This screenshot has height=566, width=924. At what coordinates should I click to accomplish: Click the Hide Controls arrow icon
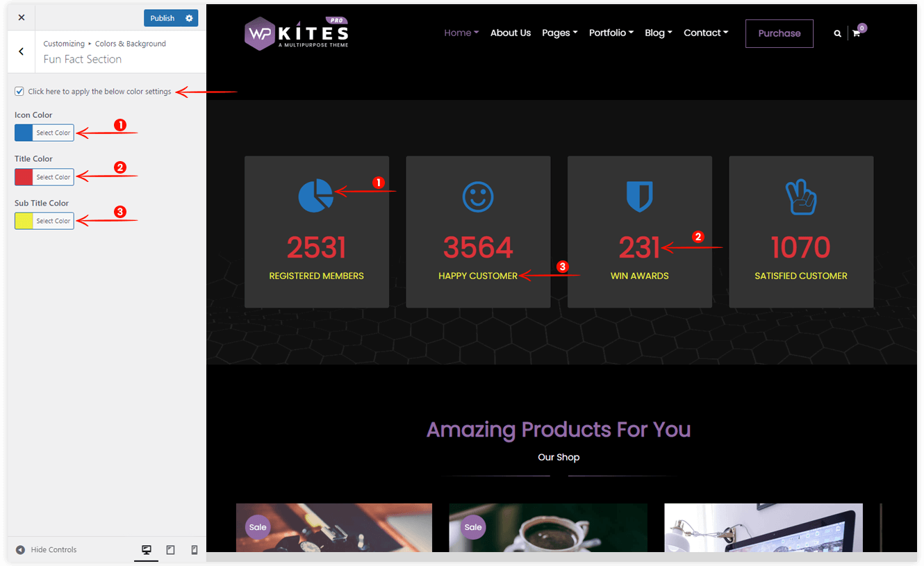tap(20, 550)
